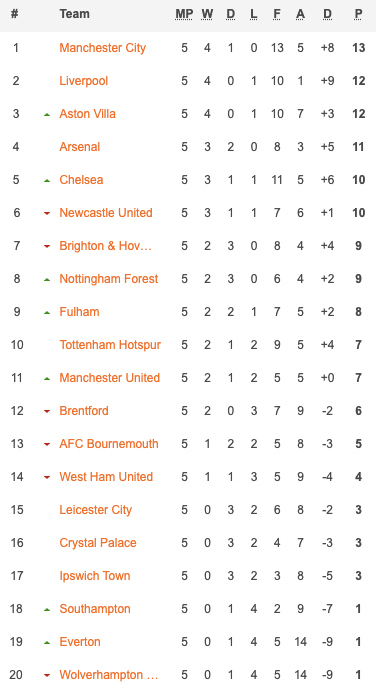376x692 pixels.
Task: Click the Team column header
Action: pyautogui.click(x=75, y=14)
